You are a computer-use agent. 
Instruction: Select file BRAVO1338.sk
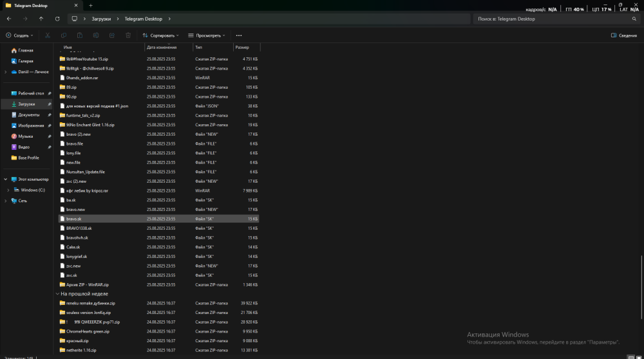click(x=79, y=228)
